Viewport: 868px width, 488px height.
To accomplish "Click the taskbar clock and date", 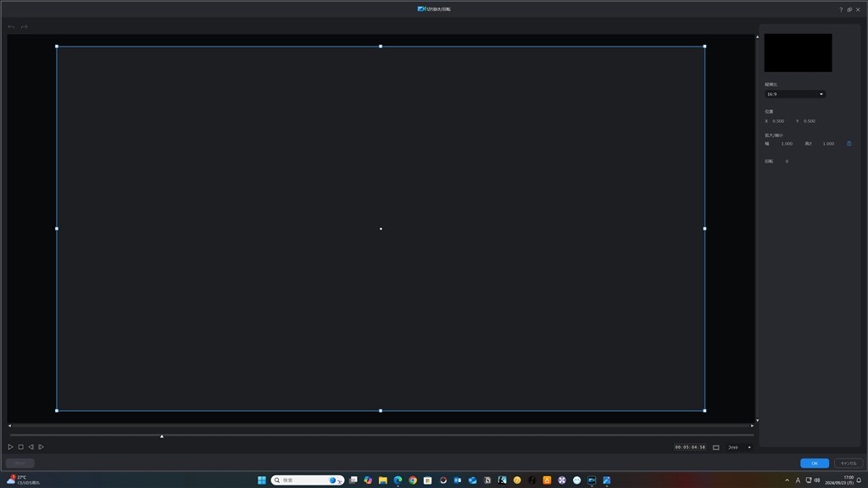I will point(839,480).
